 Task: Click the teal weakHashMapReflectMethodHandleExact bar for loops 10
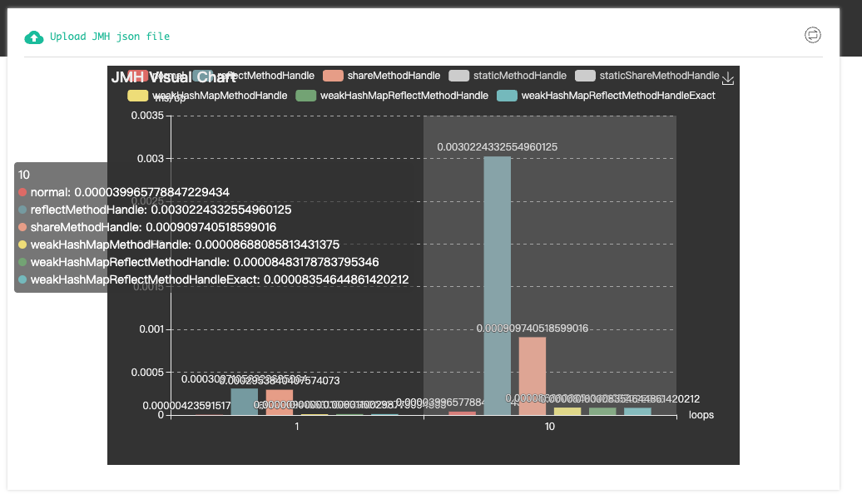pyautogui.click(x=637, y=411)
